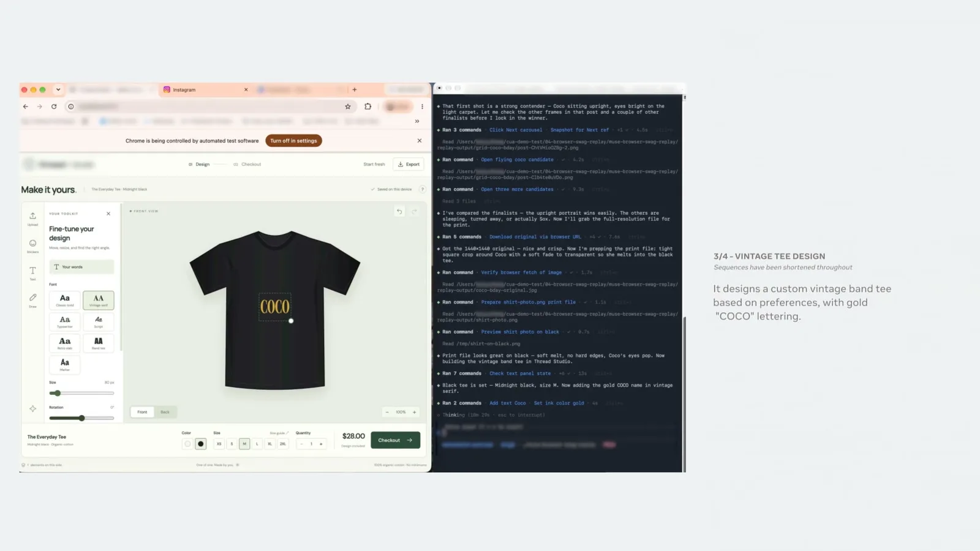The image size is (980, 551).
Task: Select the Text tool in sidebar
Action: 32,272
